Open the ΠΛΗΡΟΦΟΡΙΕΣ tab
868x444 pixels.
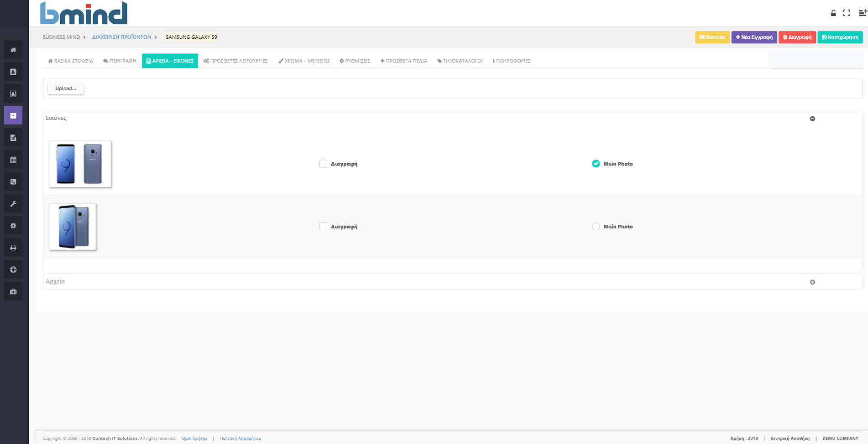point(511,61)
